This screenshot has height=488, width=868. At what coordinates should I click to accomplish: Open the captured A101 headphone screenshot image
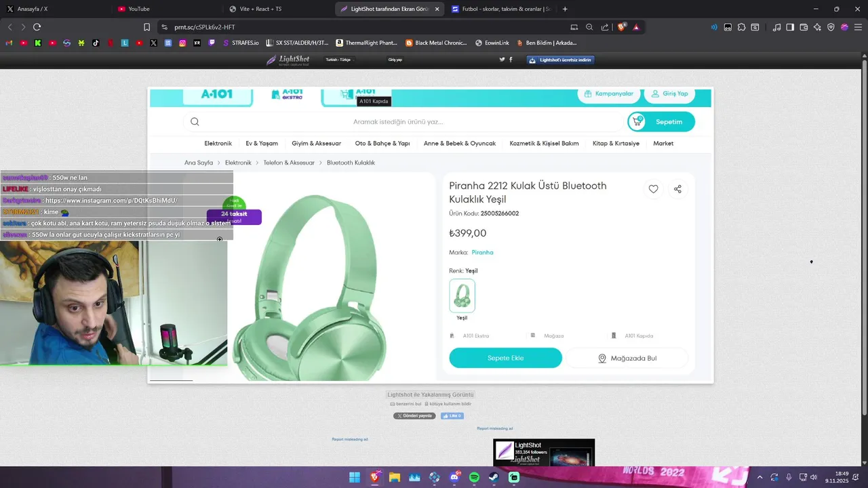pyautogui.click(x=430, y=235)
